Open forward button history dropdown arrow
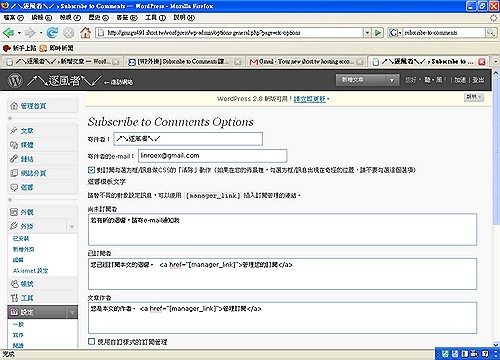500x360 pixels. (41, 33)
